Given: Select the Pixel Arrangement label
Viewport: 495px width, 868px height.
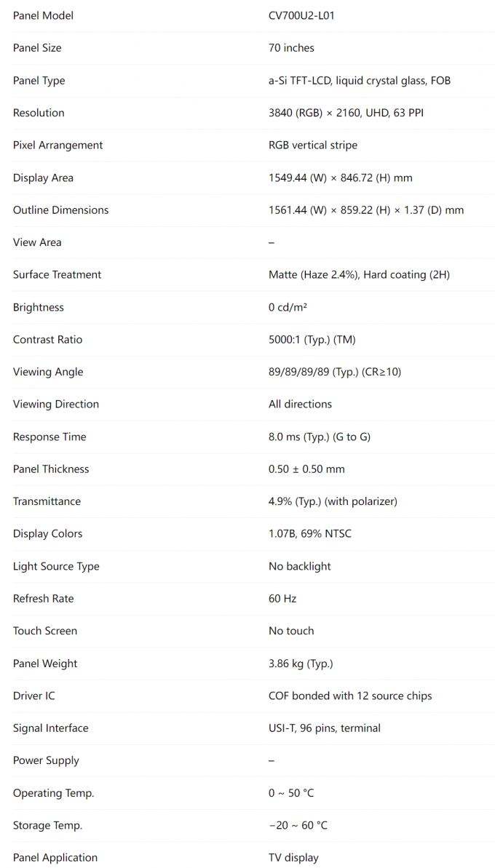Looking at the screenshot, I should 58,146.
